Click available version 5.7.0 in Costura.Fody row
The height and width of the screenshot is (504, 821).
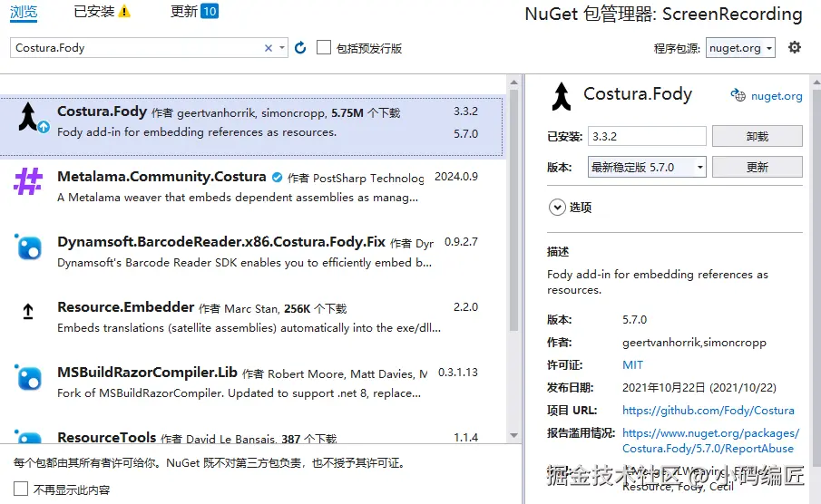(465, 134)
